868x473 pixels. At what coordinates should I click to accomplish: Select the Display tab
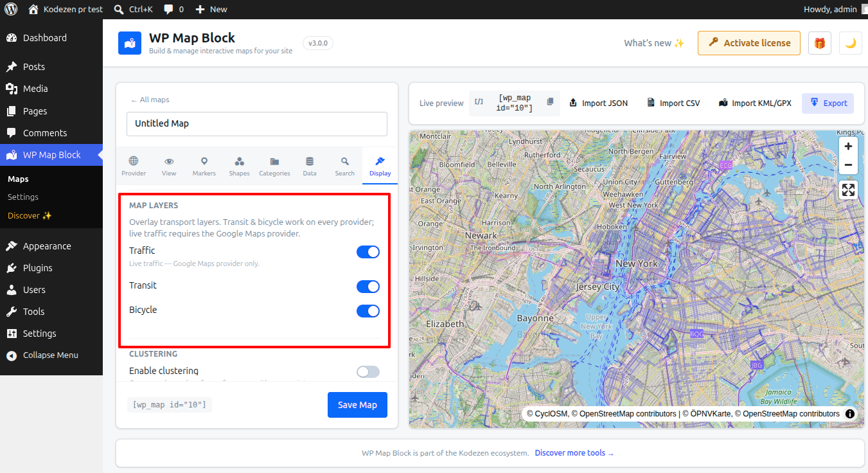(x=380, y=166)
